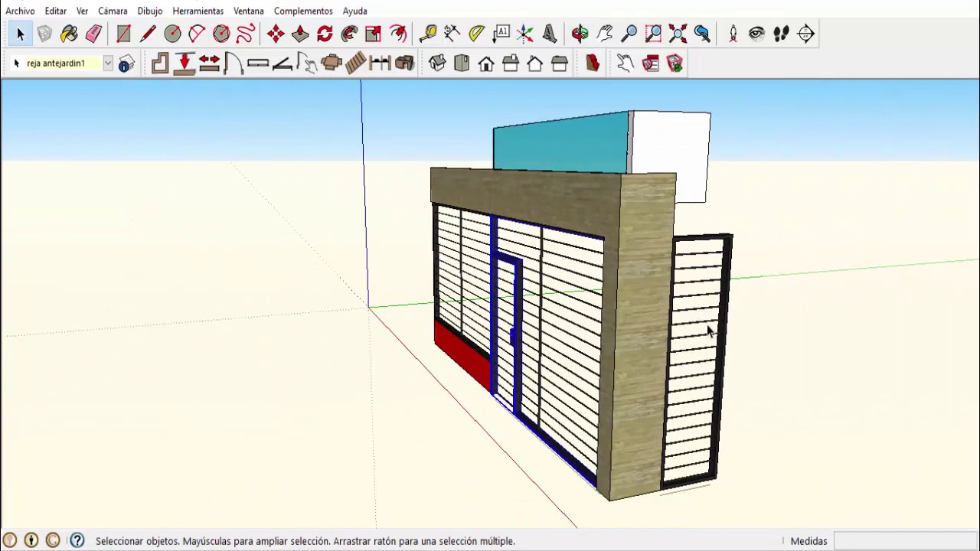Select the 3D Text tool
980x551 pixels.
pos(550,34)
